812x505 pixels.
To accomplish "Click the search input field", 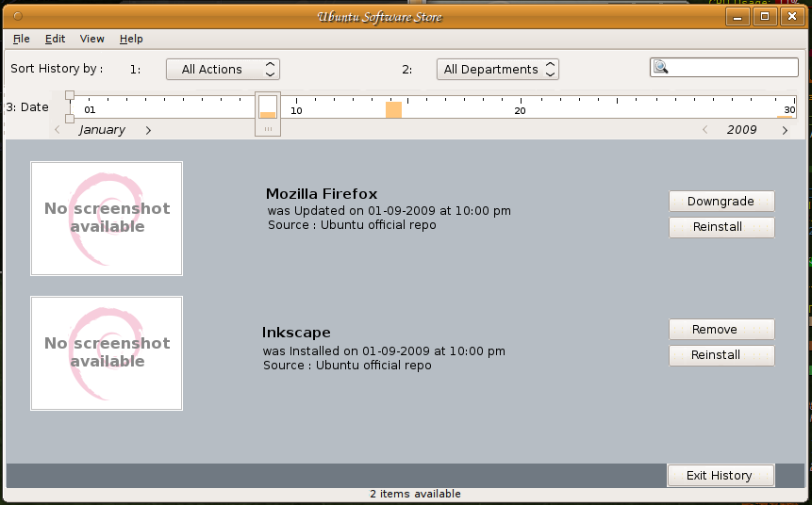I will (x=724, y=67).
